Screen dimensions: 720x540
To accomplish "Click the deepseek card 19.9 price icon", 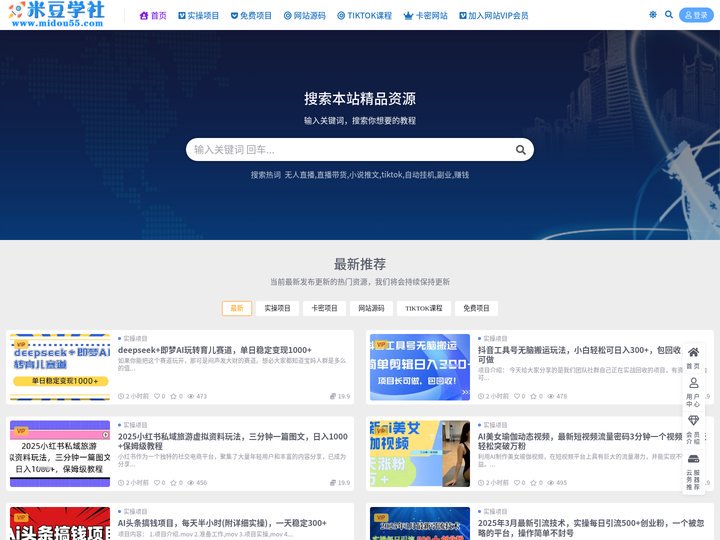I will coord(333,396).
